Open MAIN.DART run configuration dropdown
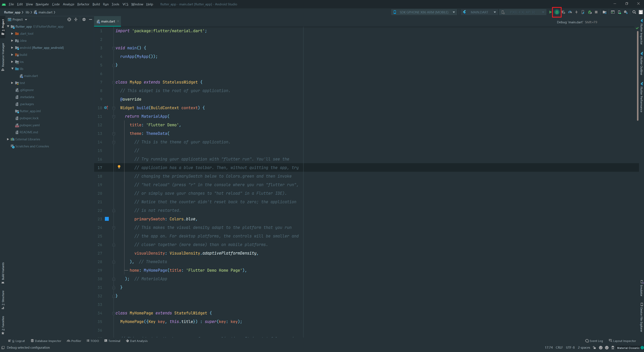This screenshot has width=644, height=352. [479, 12]
